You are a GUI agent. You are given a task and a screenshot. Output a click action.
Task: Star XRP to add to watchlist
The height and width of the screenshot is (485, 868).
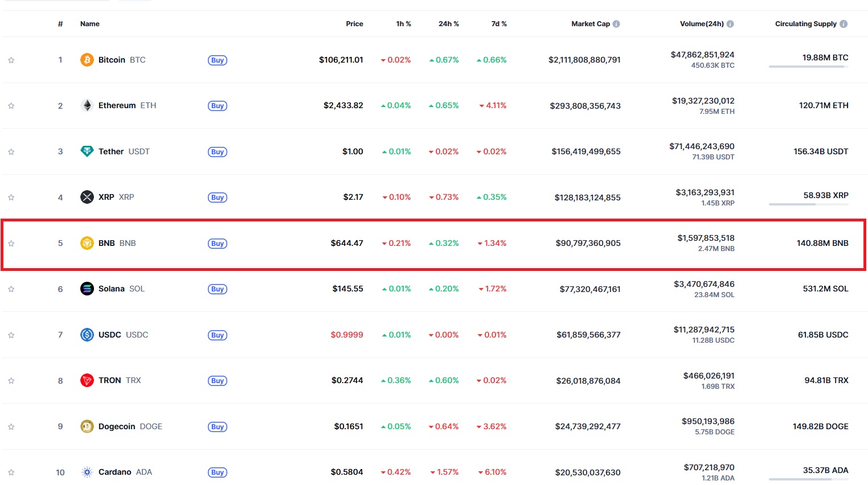[11, 197]
